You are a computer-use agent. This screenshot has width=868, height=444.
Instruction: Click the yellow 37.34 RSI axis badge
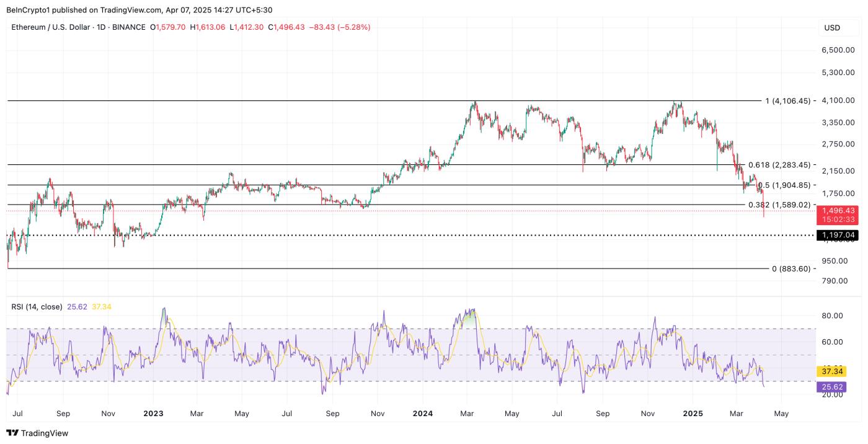(831, 371)
